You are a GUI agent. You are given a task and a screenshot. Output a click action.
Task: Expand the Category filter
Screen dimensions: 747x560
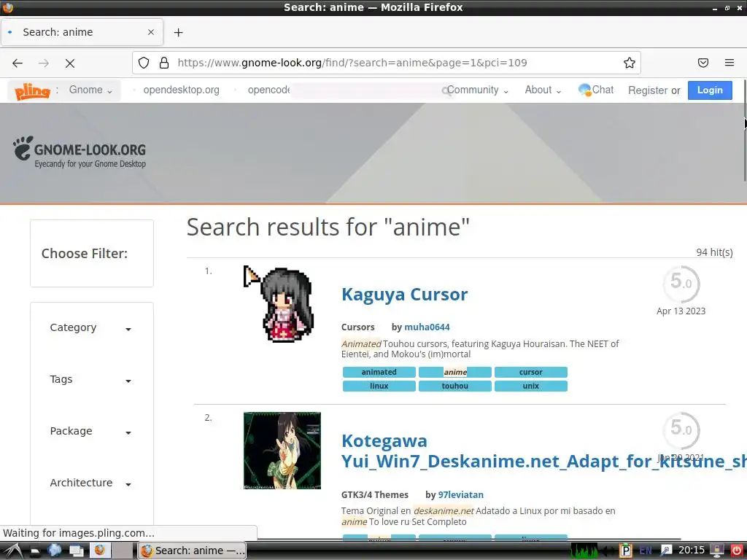90,327
